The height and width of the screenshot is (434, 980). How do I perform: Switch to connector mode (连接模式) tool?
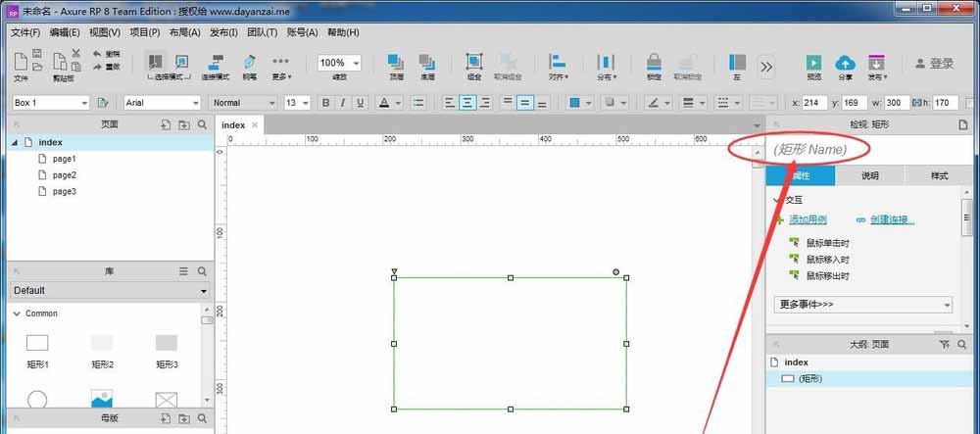click(215, 63)
